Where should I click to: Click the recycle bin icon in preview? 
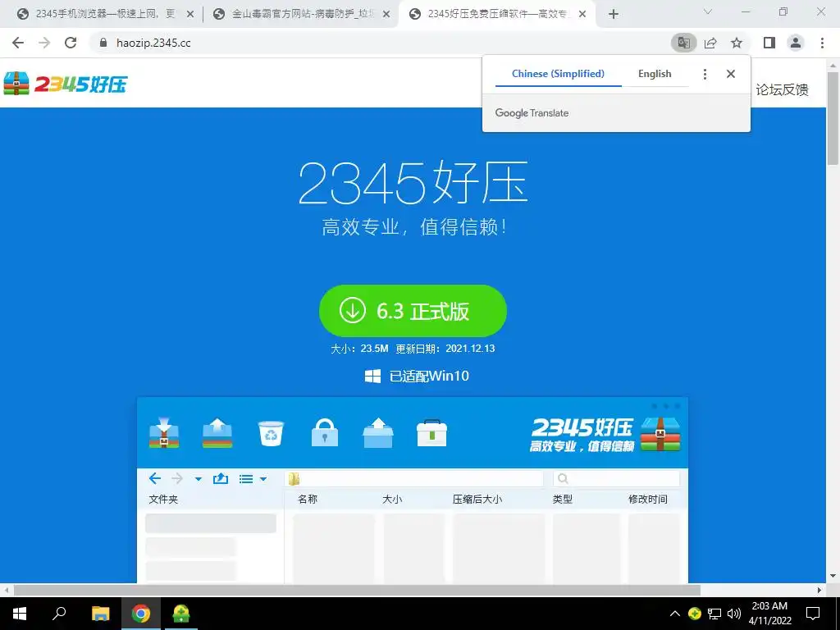271,433
